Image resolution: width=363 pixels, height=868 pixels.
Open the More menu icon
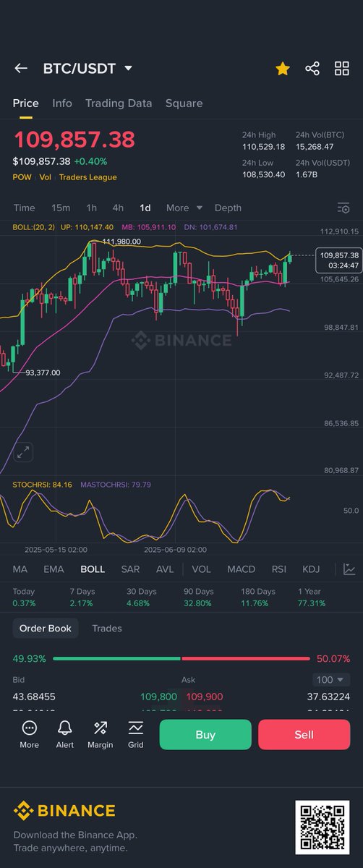[x=30, y=734]
